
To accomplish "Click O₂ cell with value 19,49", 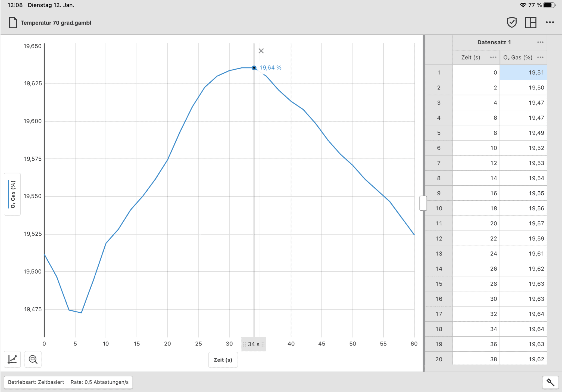I will coord(523,133).
